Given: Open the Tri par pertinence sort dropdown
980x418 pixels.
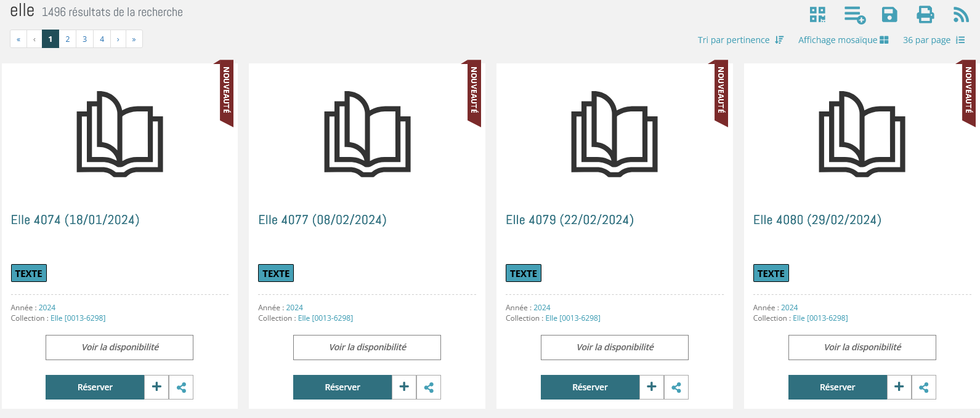Looking at the screenshot, I should (x=740, y=40).
